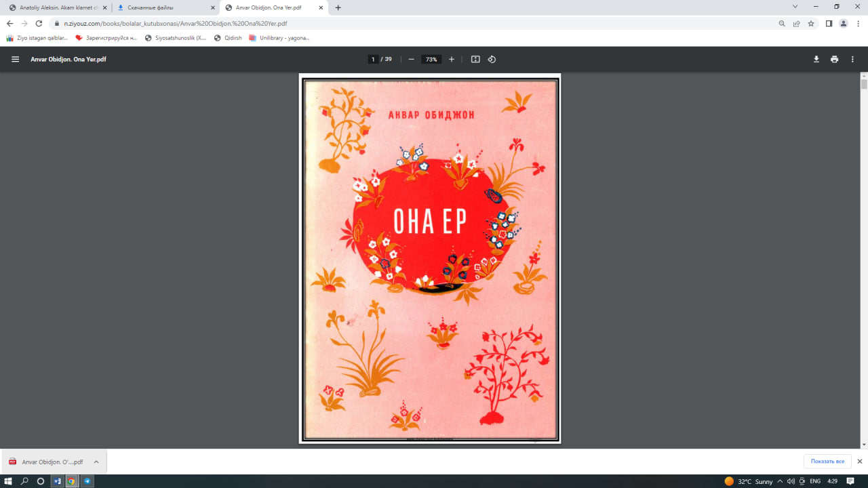This screenshot has width=868, height=488.
Task: Expand the tab search dropdown
Action: [x=795, y=7]
